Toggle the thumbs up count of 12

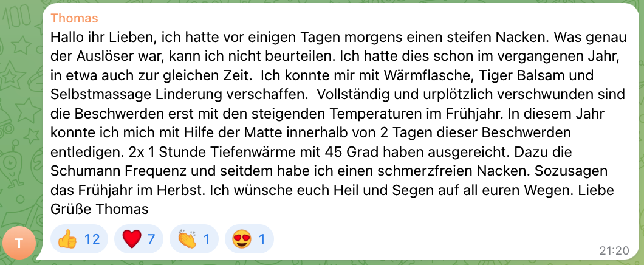point(92,239)
